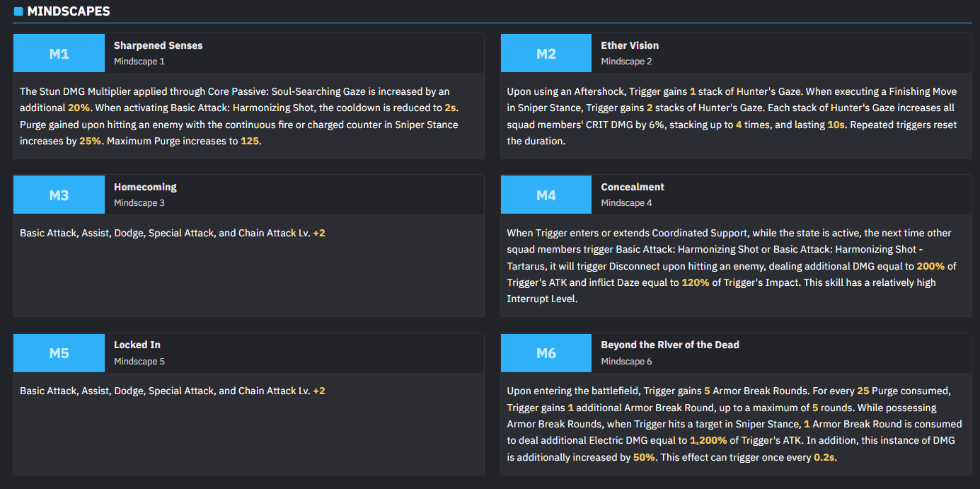Click the blue square beside MINDSCAPES heading

tap(18, 11)
